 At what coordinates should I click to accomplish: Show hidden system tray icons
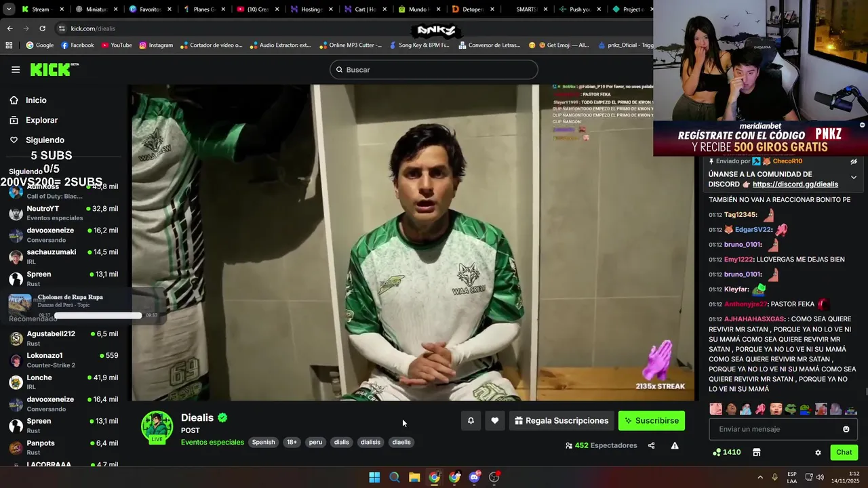[x=760, y=477]
